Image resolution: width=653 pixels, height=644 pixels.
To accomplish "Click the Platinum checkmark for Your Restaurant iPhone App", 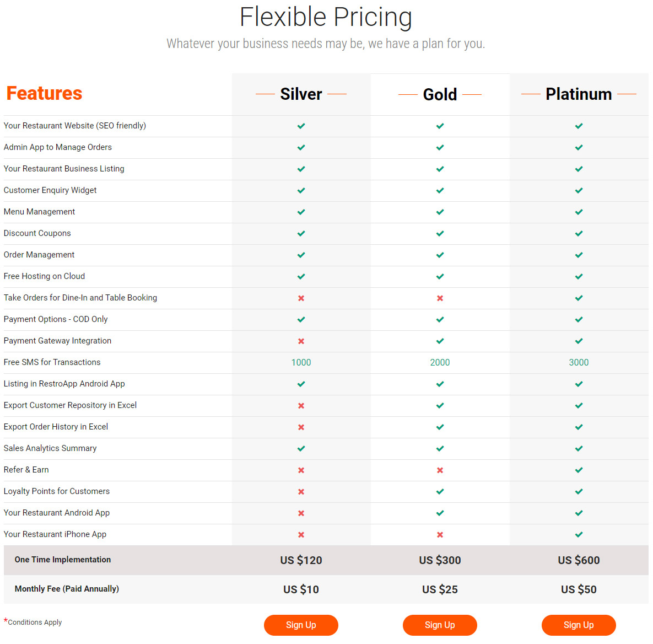I will point(579,534).
